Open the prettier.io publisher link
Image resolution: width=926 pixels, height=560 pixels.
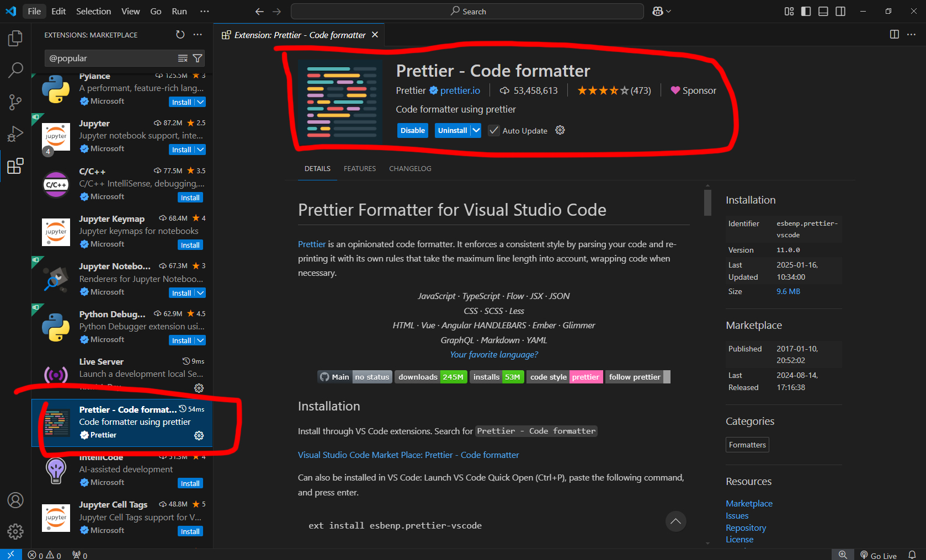pyautogui.click(x=460, y=90)
